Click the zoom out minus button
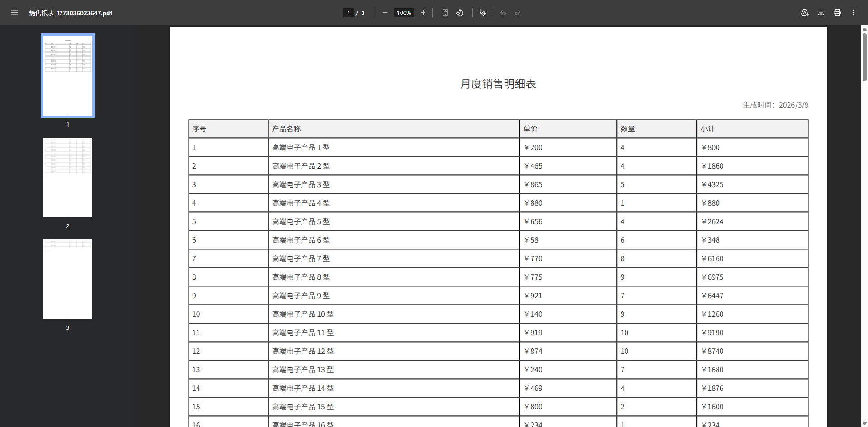868x427 pixels. click(385, 13)
